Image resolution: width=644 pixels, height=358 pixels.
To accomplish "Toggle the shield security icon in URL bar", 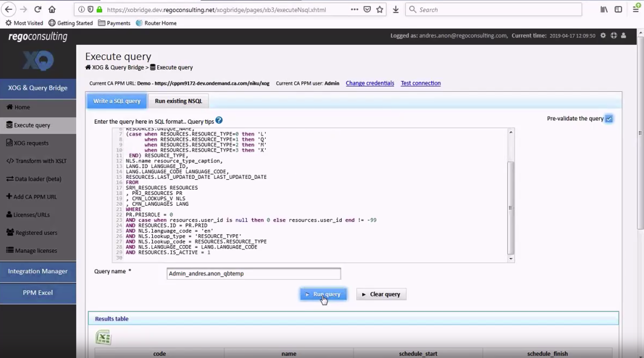I will pos(91,10).
